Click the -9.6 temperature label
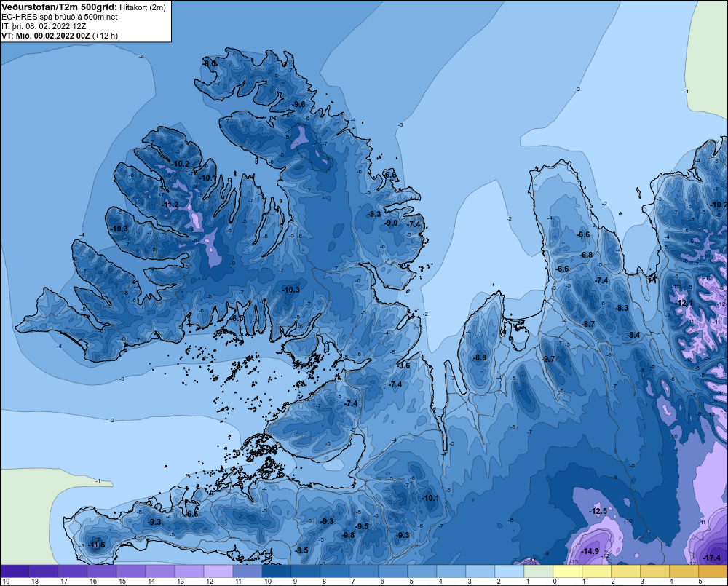Viewport: 728px width, 586px height. (x=299, y=104)
